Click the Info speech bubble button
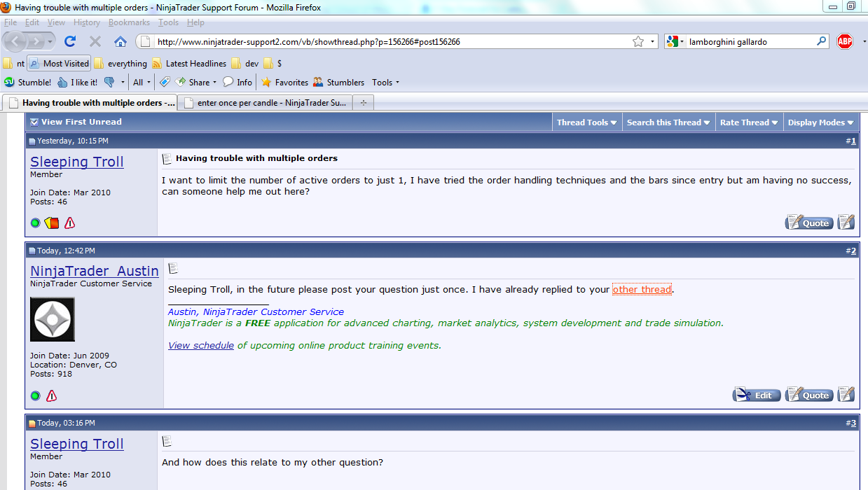 [237, 82]
